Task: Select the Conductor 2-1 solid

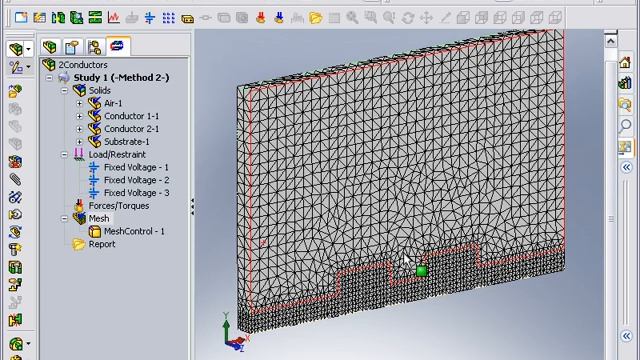Action: (x=131, y=129)
